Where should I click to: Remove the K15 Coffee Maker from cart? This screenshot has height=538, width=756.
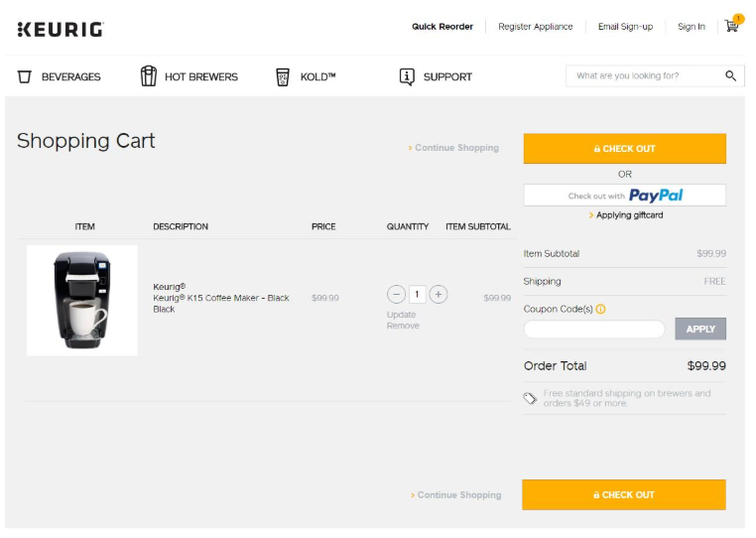[403, 326]
